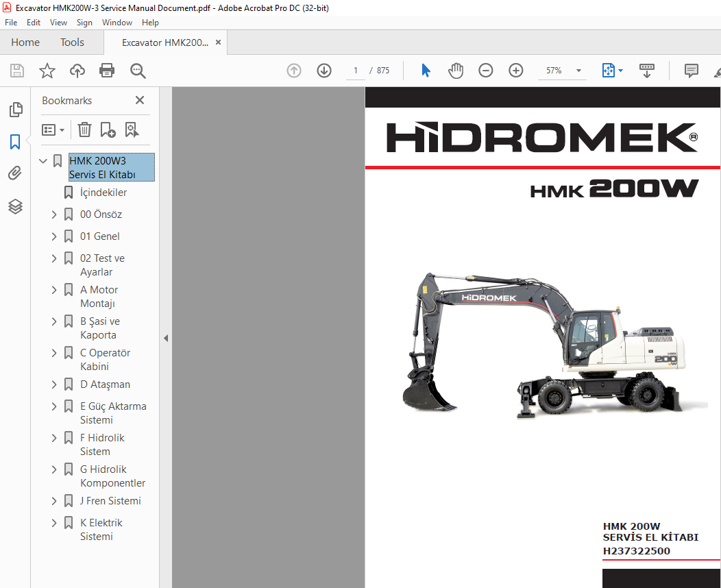Open the Edit menu

33,23
